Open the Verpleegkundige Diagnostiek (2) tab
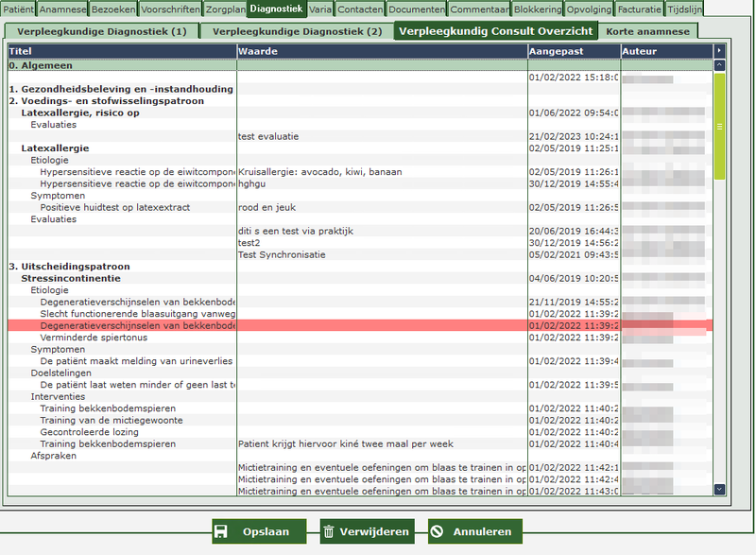Image resolution: width=756 pixels, height=555 pixels. [x=297, y=31]
